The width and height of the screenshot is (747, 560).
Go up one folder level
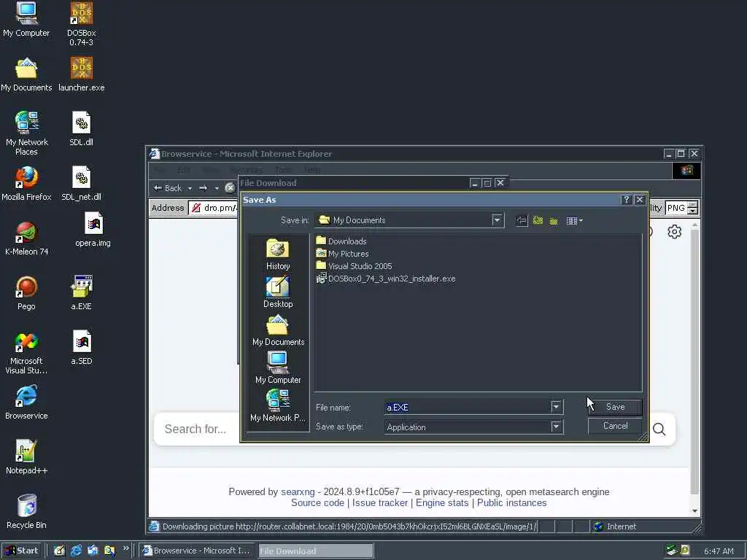538,220
